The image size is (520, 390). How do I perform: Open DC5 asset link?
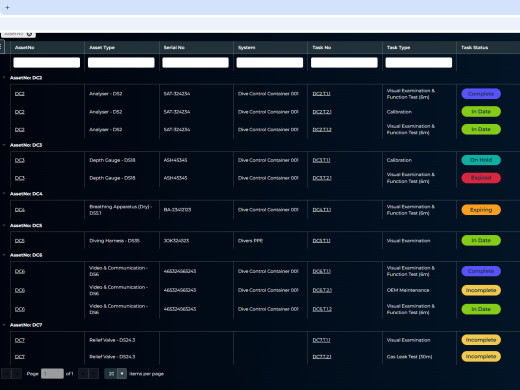tap(20, 241)
